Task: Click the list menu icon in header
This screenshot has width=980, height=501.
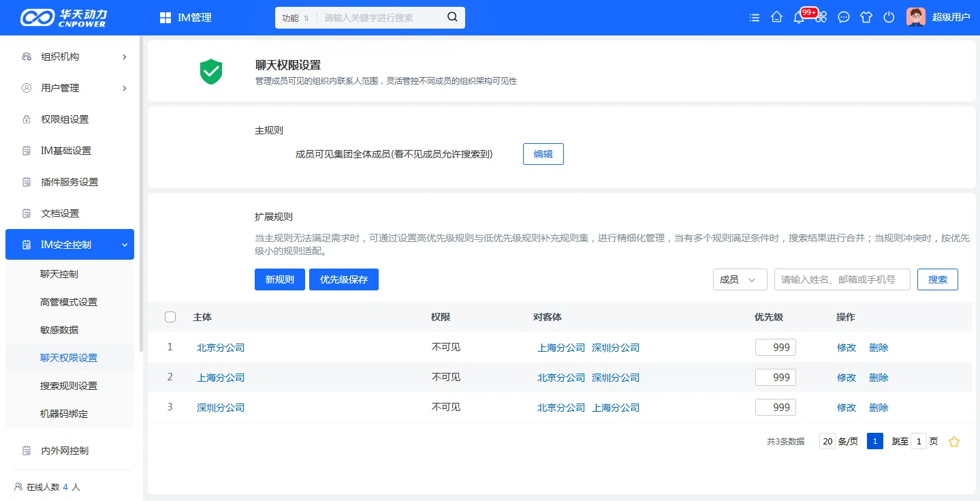Action: (x=754, y=18)
